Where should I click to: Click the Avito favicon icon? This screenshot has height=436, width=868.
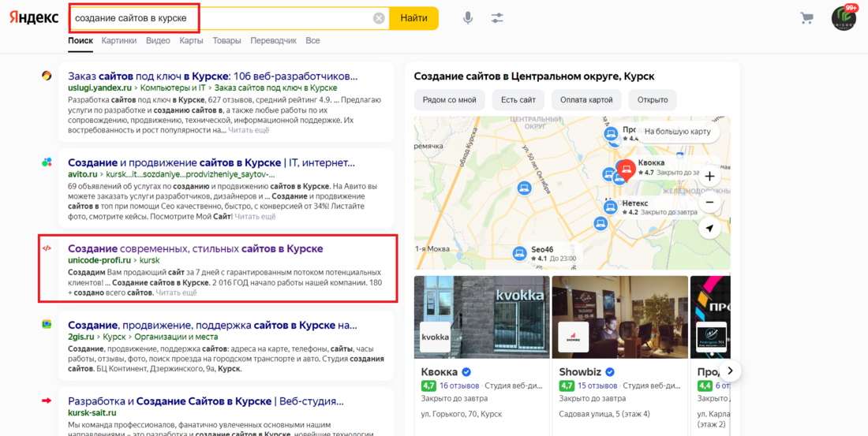(x=47, y=162)
